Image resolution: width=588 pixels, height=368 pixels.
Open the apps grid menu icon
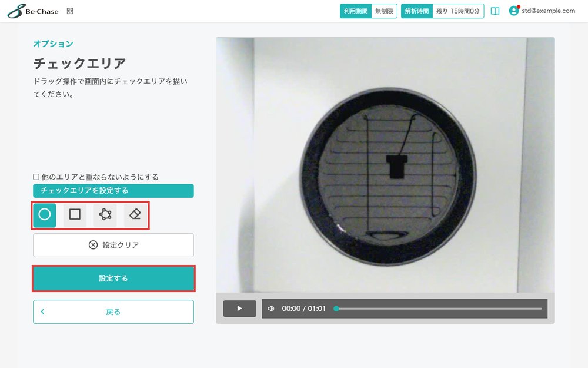70,11
